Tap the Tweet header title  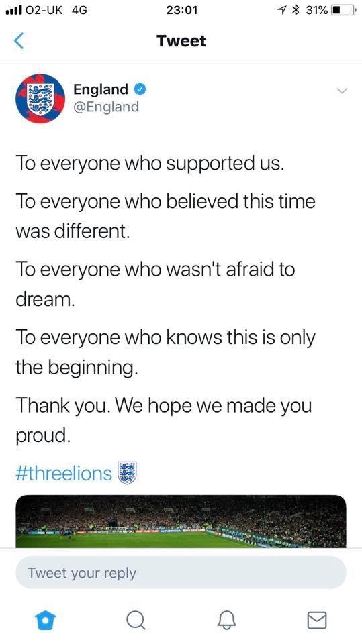(x=181, y=41)
